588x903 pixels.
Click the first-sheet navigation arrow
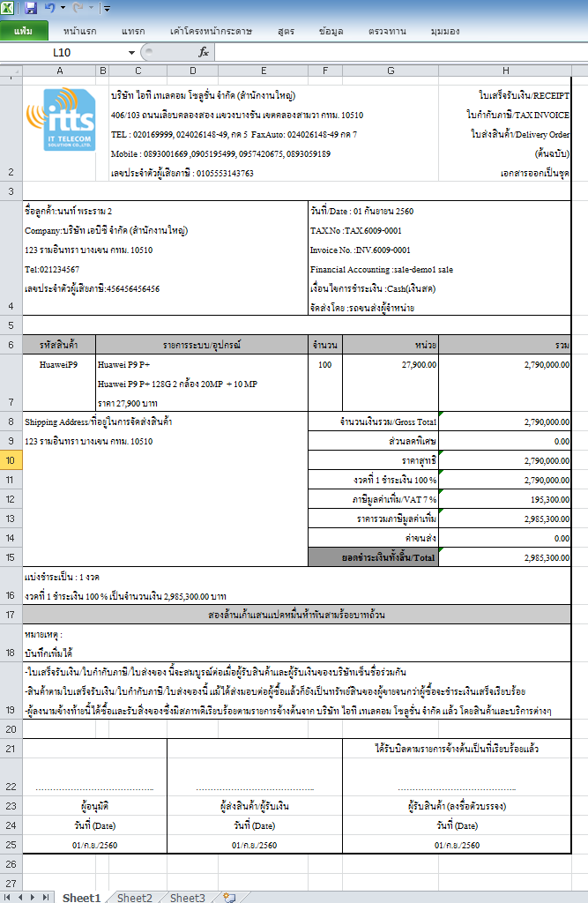pyautogui.click(x=8, y=897)
